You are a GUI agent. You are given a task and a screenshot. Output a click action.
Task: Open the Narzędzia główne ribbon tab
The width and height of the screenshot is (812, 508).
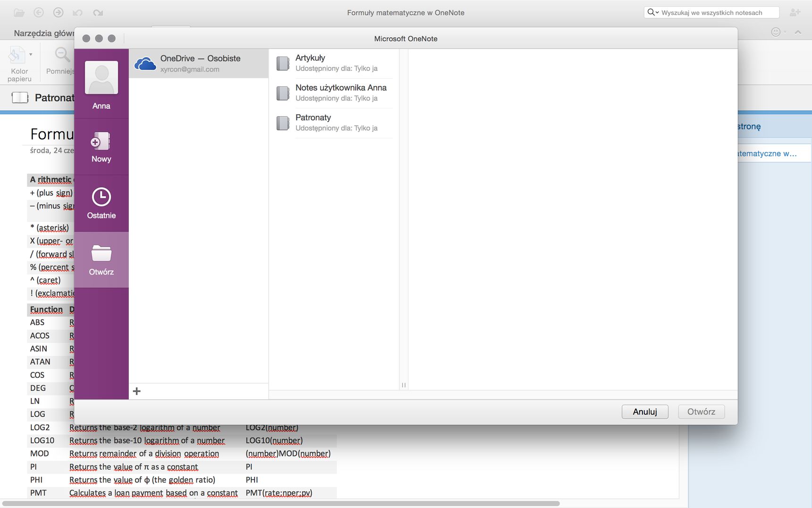point(44,33)
